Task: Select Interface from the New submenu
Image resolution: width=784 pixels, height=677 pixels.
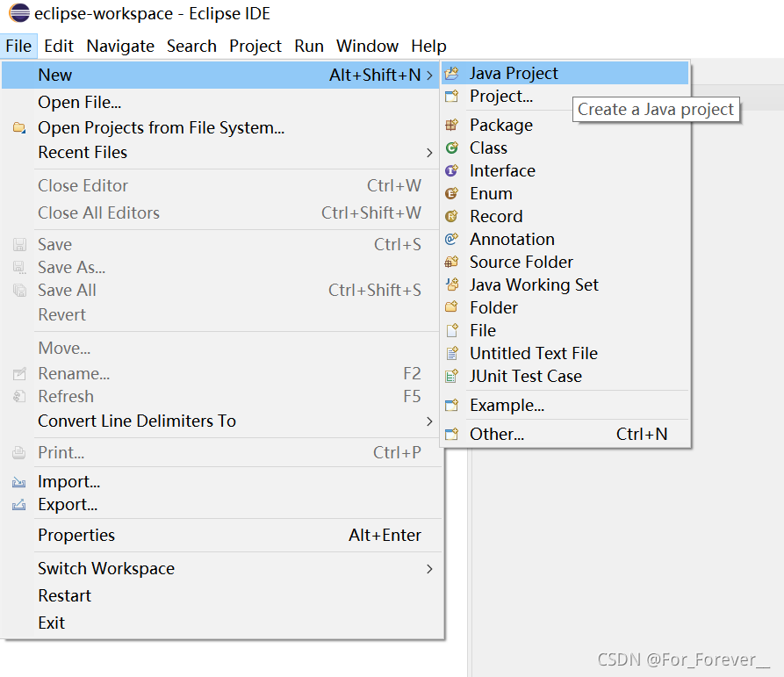Action: [565, 170]
